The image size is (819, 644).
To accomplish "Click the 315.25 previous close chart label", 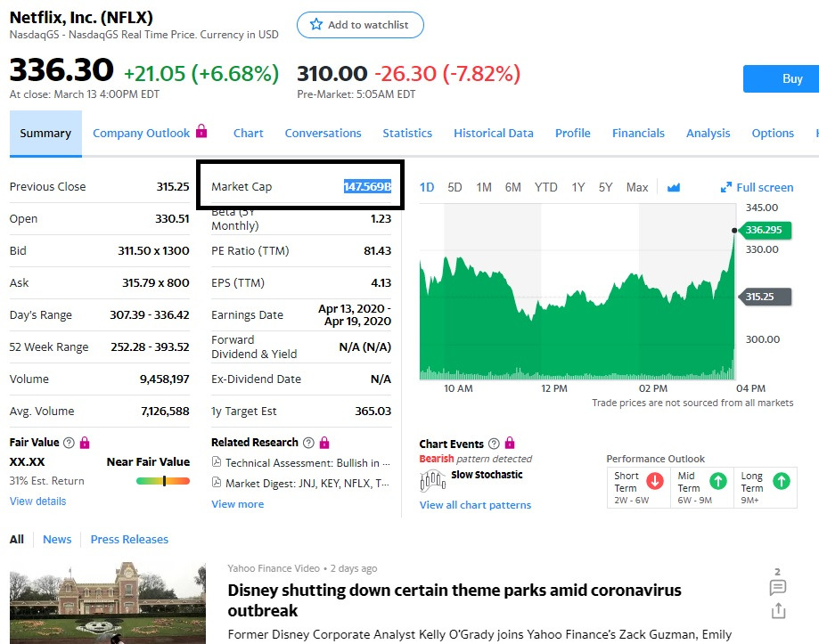I will [x=765, y=297].
